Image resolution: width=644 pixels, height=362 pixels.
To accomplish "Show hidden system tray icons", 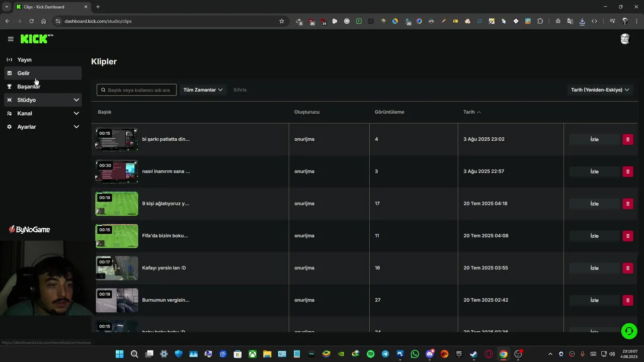I will click(x=550, y=354).
